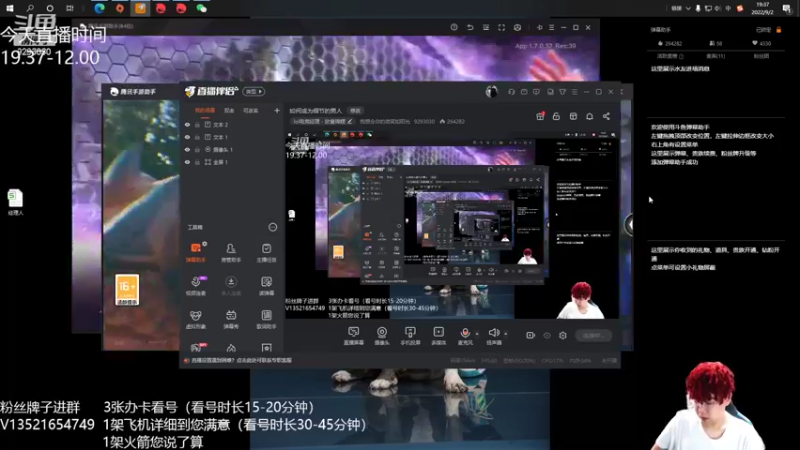Screen dimensions: 800x450
Task: Toggle the lock on 文本 2 source
Action: pyautogui.click(x=197, y=124)
